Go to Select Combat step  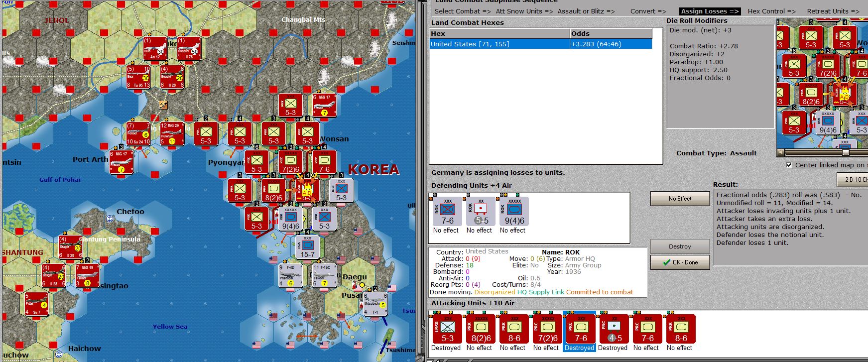pos(463,11)
